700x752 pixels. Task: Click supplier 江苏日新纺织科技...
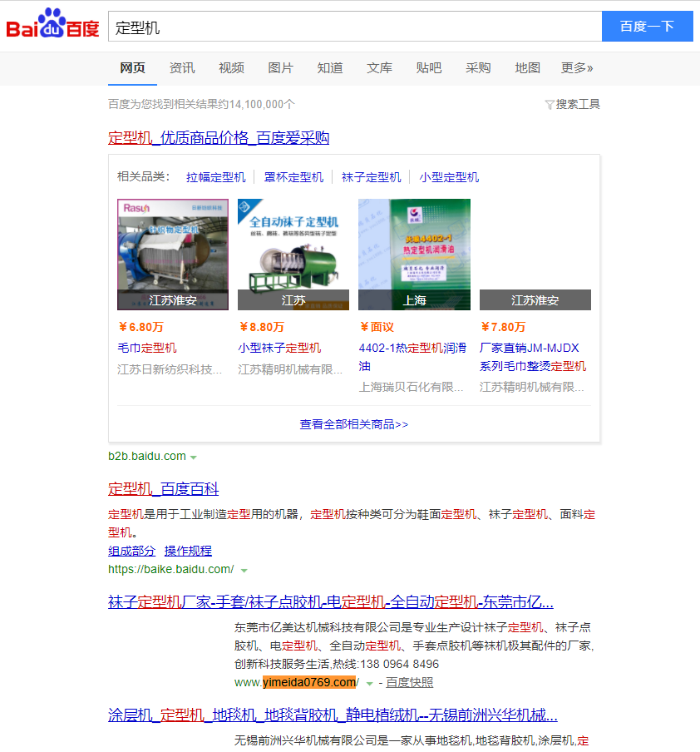(x=170, y=369)
